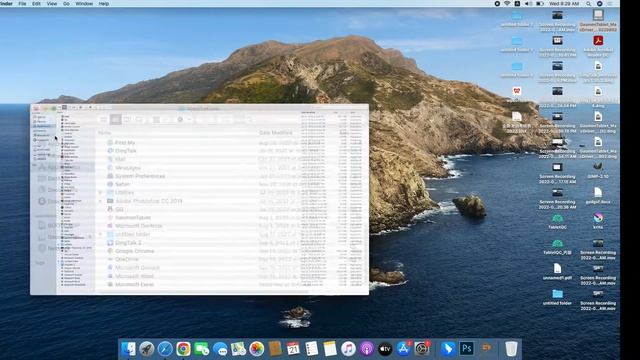Image resolution: width=640 pixels, height=360 pixels.
Task: Open System Preferences in the Dock
Action: coord(422,349)
